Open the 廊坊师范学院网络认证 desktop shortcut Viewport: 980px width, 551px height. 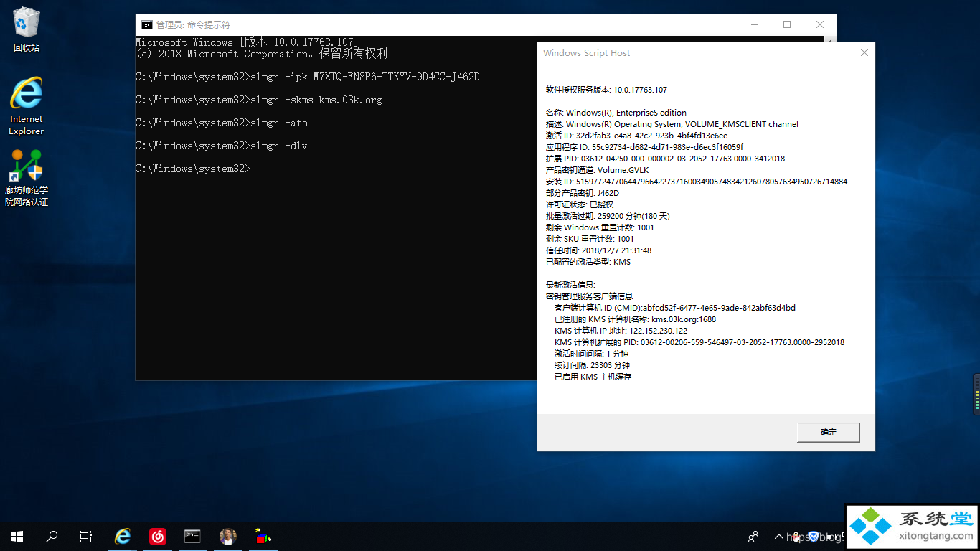point(27,178)
